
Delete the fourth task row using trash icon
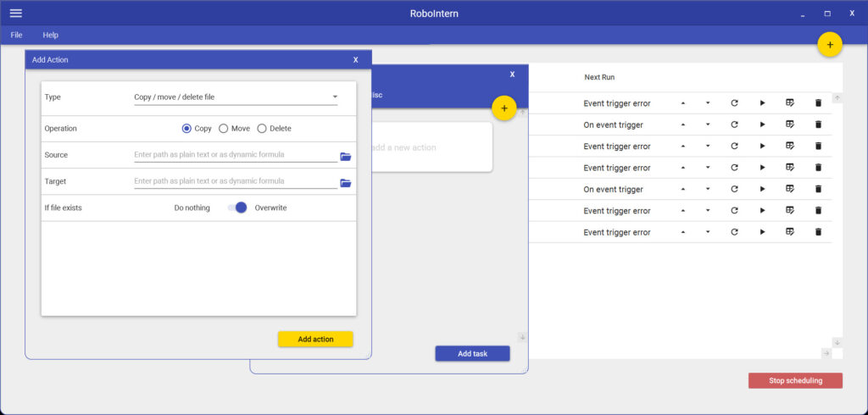pyautogui.click(x=818, y=168)
